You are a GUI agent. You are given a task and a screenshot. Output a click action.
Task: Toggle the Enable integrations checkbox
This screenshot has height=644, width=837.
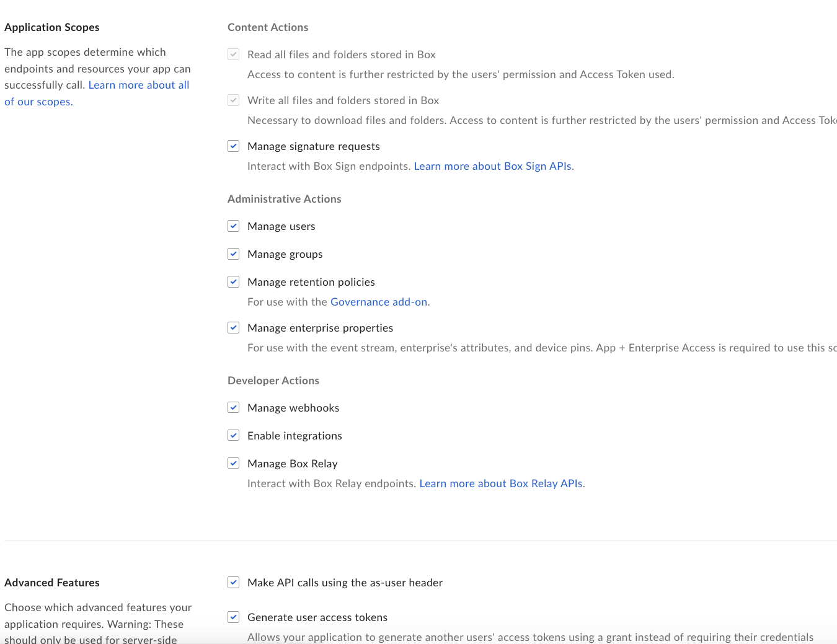pos(234,436)
